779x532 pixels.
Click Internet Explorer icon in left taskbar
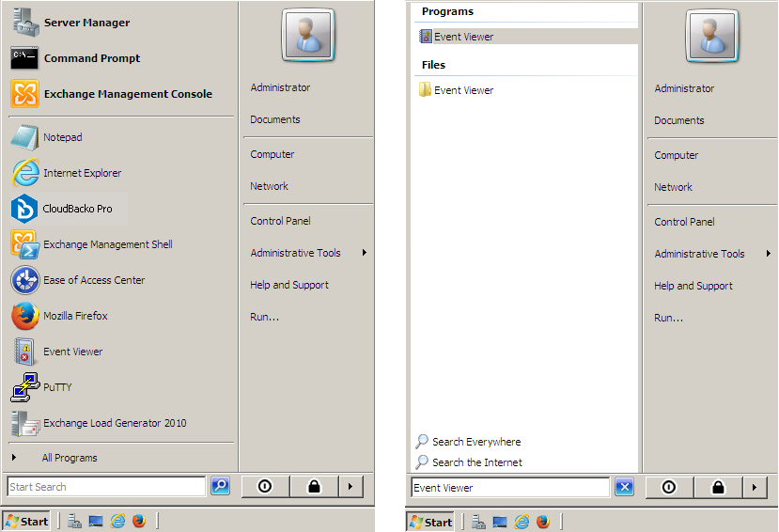coord(117,521)
